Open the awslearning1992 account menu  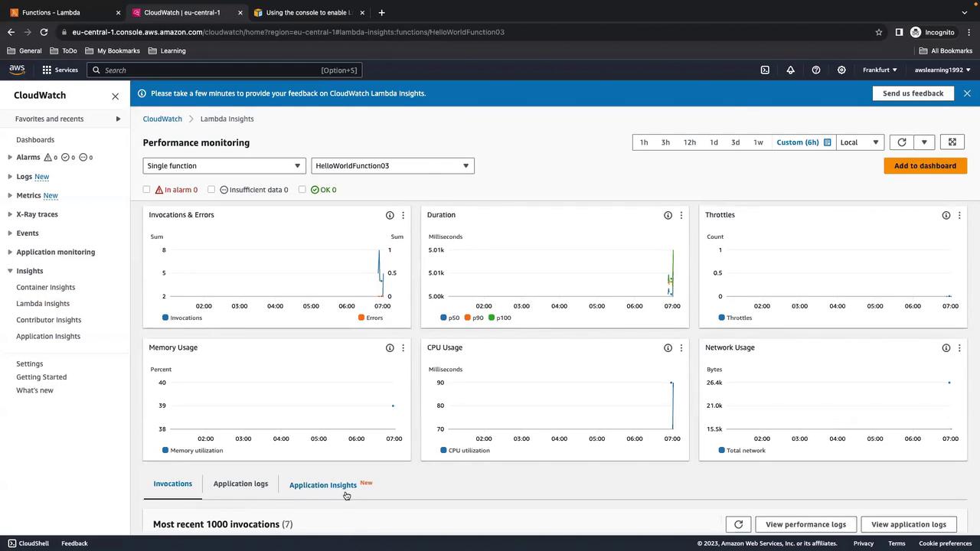point(942,70)
